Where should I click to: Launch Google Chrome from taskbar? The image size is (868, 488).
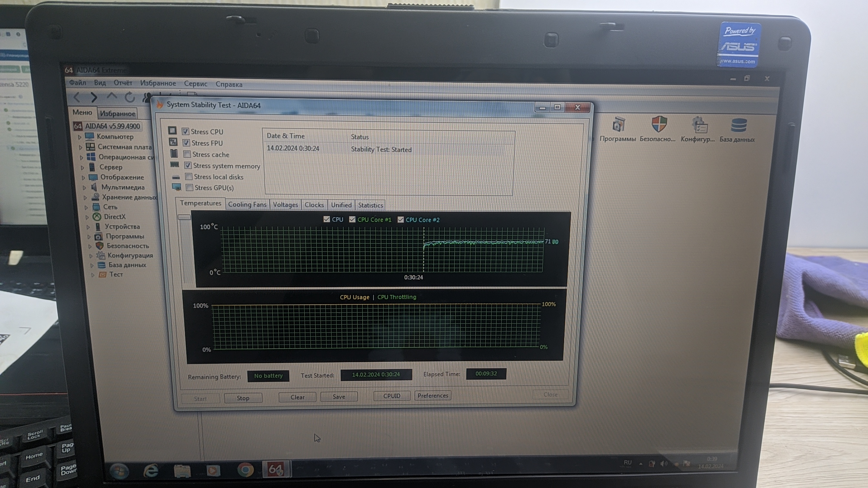point(245,470)
